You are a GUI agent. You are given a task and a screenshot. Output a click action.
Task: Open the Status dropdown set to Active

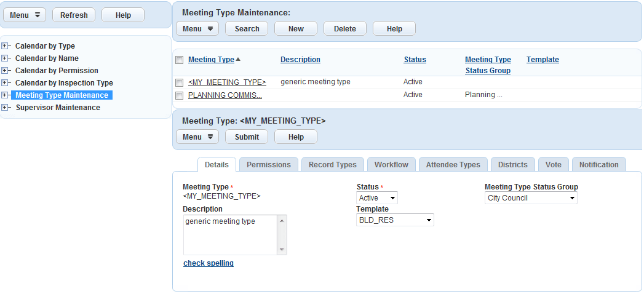(x=377, y=198)
